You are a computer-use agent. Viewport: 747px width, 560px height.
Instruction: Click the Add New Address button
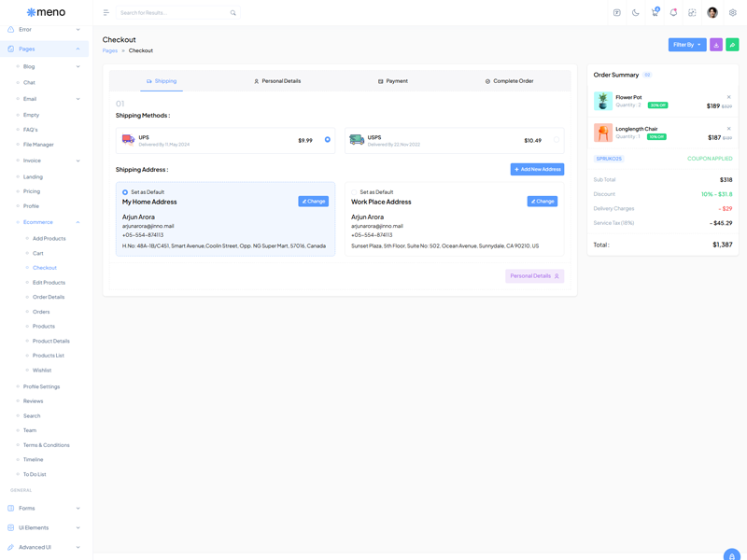[x=537, y=169]
